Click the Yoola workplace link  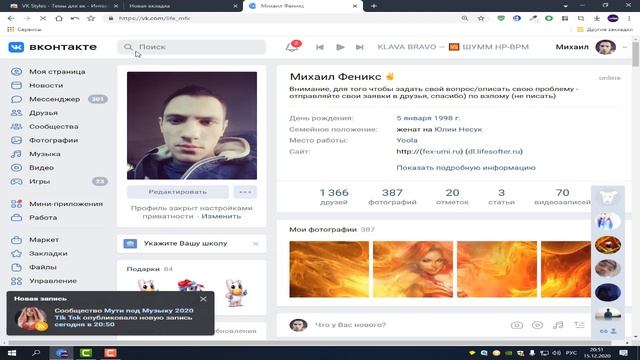coord(407,140)
